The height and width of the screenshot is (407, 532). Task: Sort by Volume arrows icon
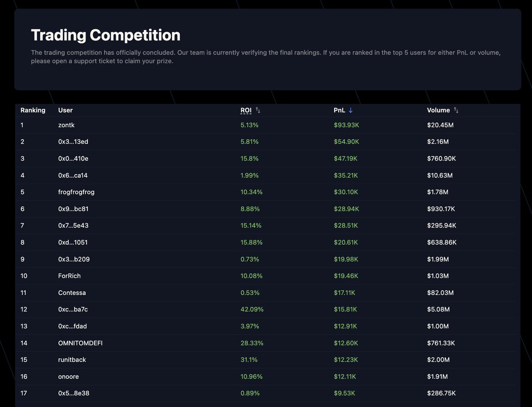456,110
